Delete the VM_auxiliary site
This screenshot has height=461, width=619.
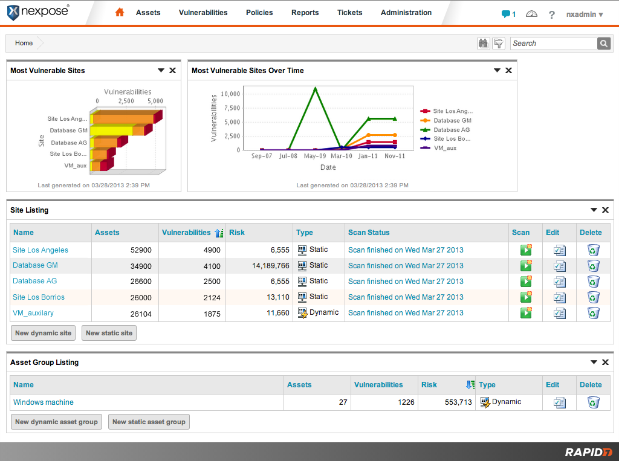coord(592,313)
